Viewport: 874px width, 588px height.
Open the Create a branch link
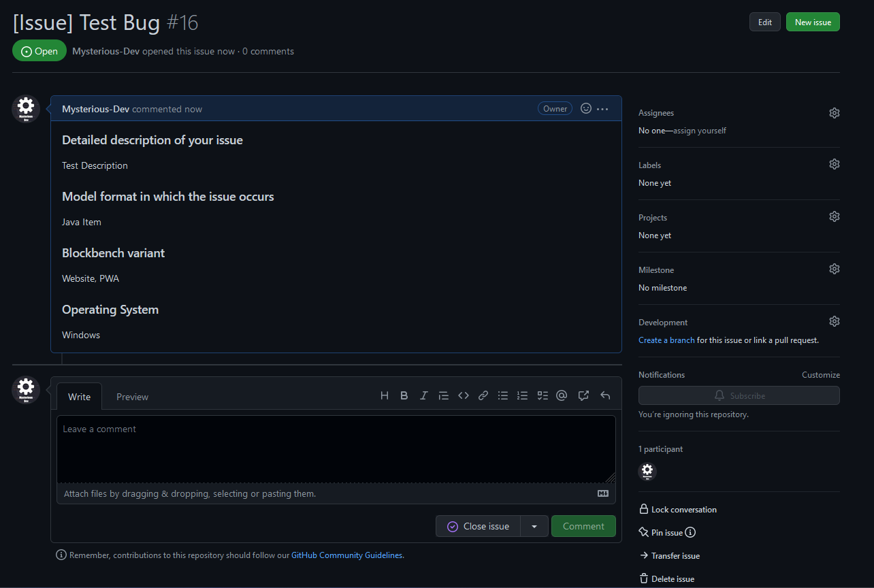point(666,340)
